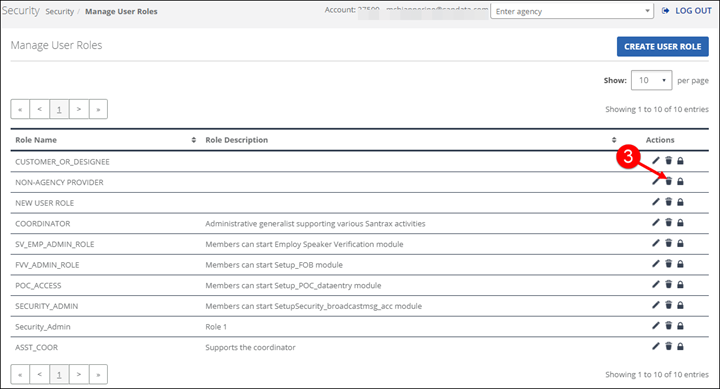The height and width of the screenshot is (389, 720).
Task: Click lock icon for NON-AGENCY PROVIDER role
Action: click(x=681, y=181)
